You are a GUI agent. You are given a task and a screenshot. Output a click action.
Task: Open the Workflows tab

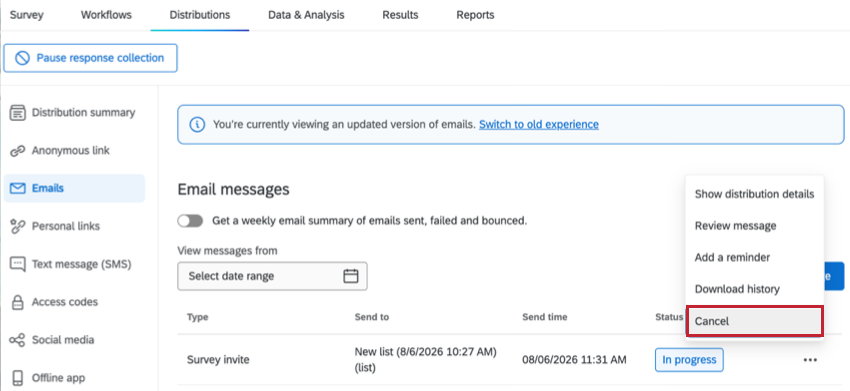106,15
